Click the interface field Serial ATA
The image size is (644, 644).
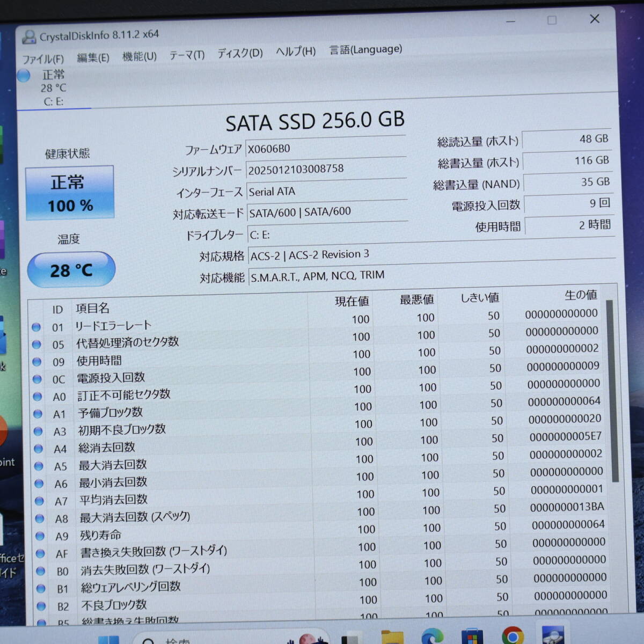pyautogui.click(x=327, y=191)
